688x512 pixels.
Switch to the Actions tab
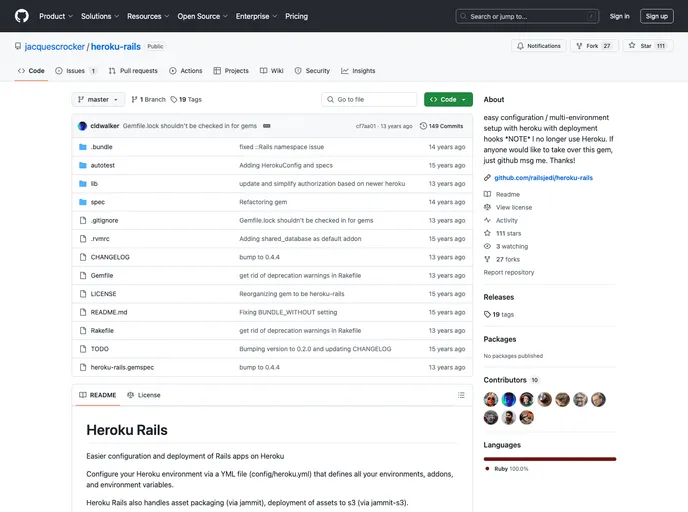(186, 71)
